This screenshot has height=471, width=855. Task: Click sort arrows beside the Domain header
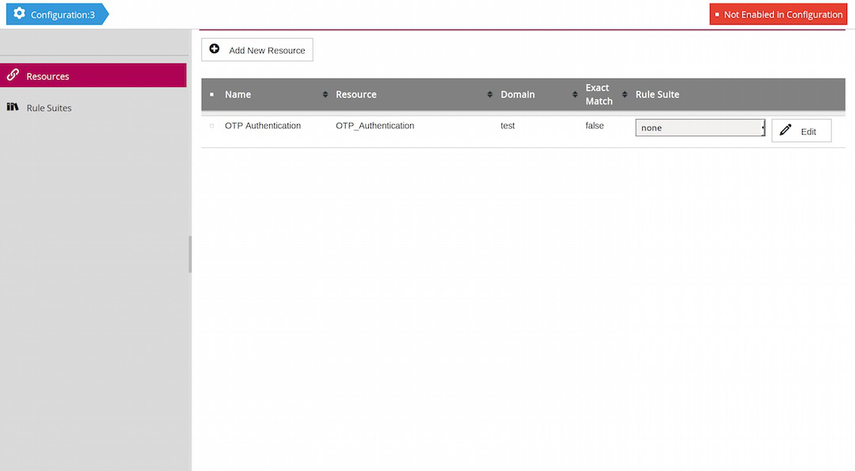(575, 94)
